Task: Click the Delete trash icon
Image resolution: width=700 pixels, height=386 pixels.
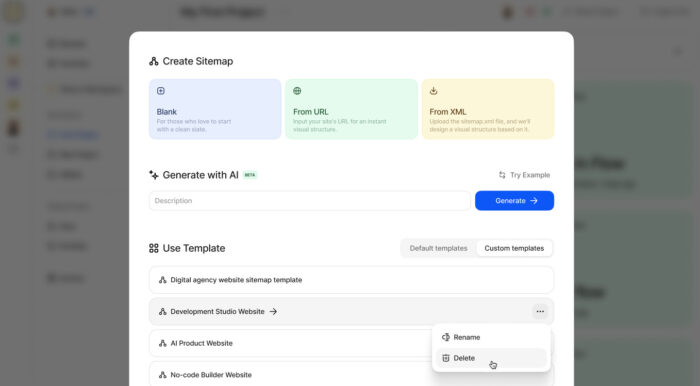Action: coord(446,358)
